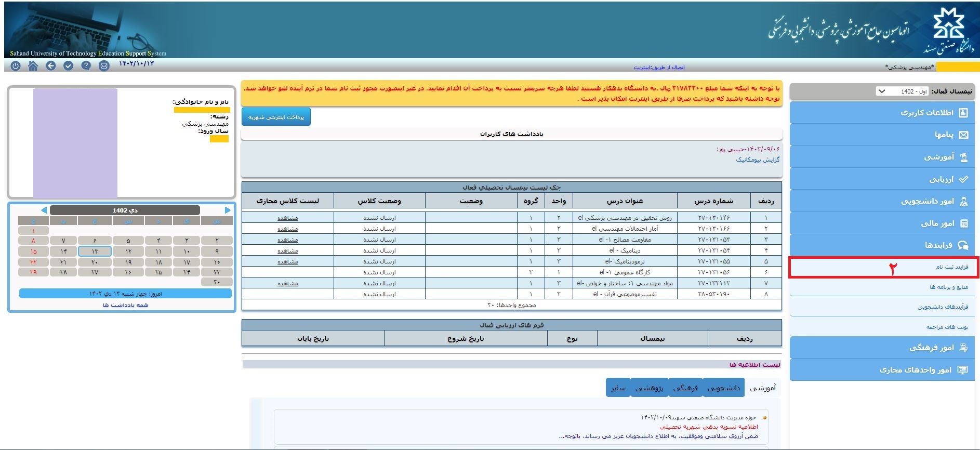
Task: Click the back arrow icon
Action: [x=50, y=66]
